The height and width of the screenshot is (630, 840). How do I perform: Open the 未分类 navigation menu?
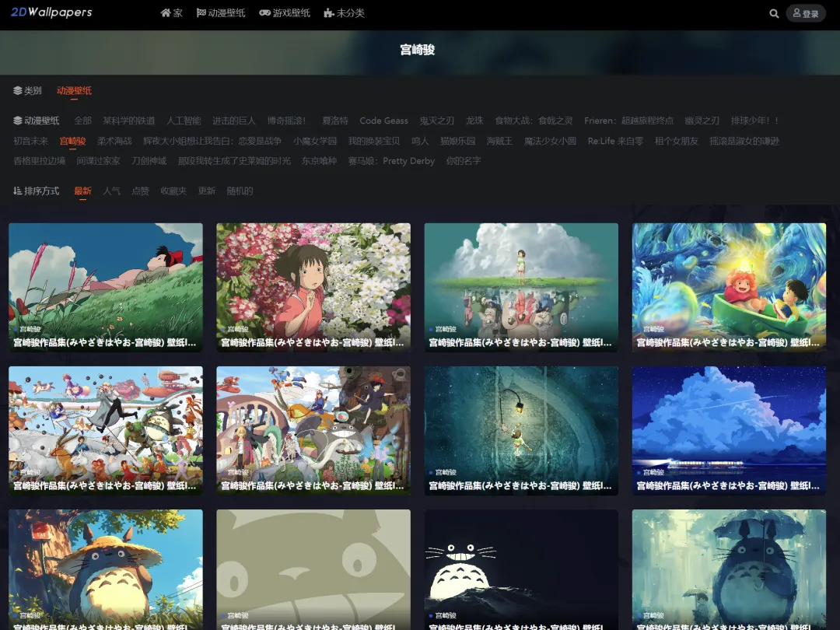344,13
